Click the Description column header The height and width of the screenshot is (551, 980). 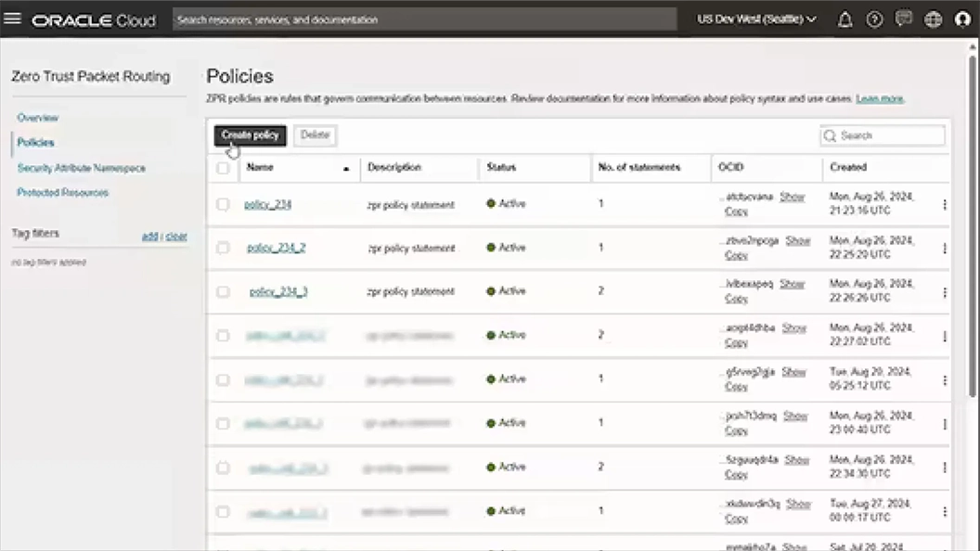394,167
